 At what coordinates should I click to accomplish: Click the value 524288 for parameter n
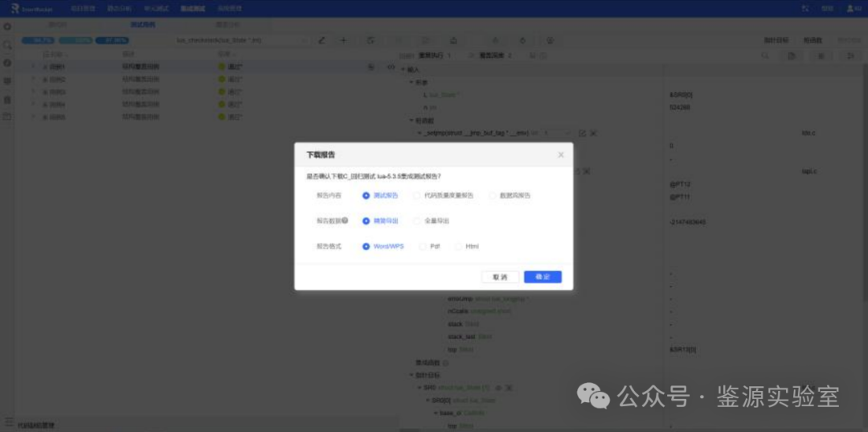pyautogui.click(x=679, y=108)
